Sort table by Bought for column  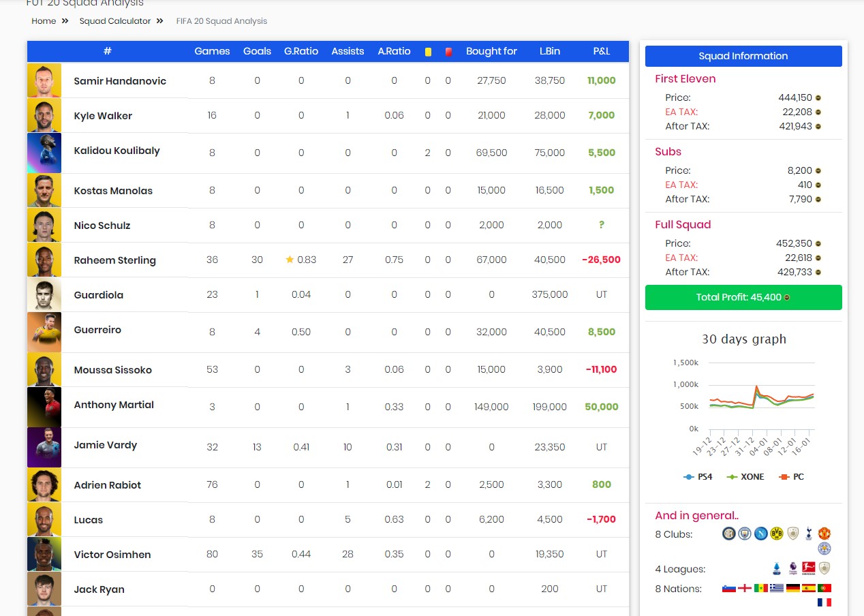(x=491, y=51)
